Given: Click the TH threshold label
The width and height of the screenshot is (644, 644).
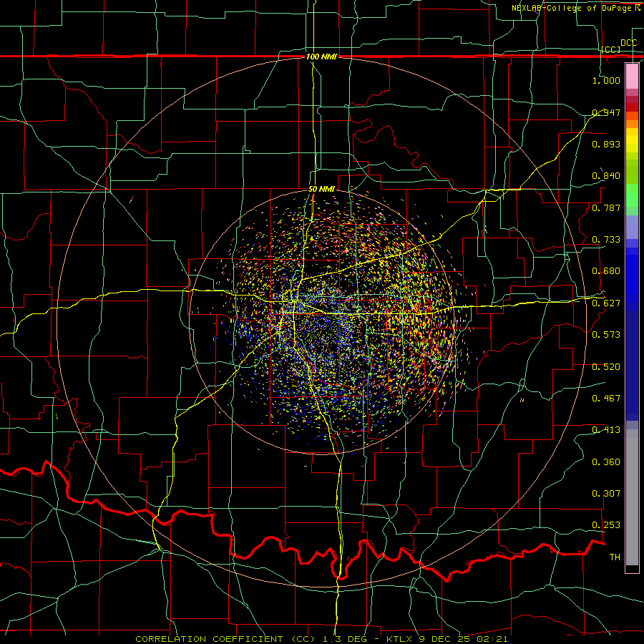Looking at the screenshot, I should pyautogui.click(x=615, y=557).
